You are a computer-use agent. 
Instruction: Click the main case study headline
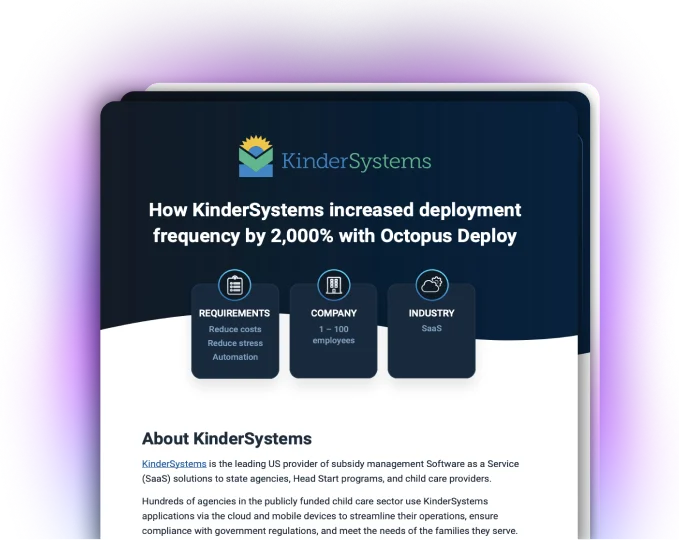point(335,223)
